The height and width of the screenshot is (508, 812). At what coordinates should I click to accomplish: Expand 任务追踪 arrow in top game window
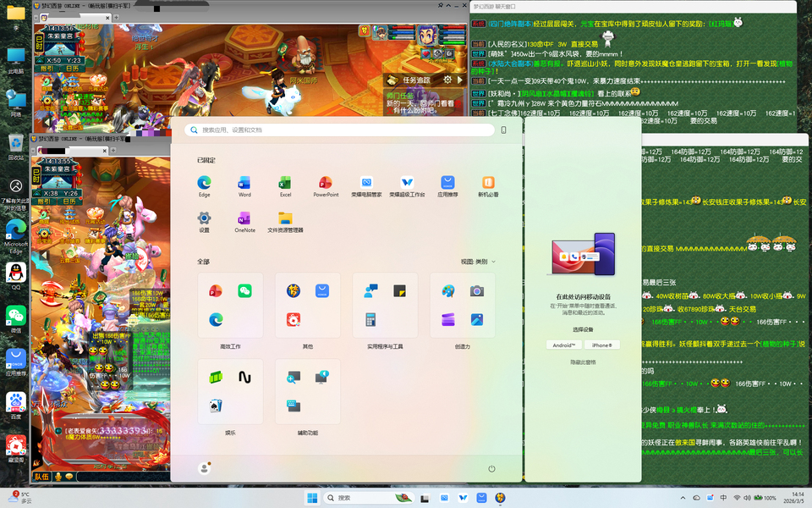pyautogui.click(x=460, y=80)
